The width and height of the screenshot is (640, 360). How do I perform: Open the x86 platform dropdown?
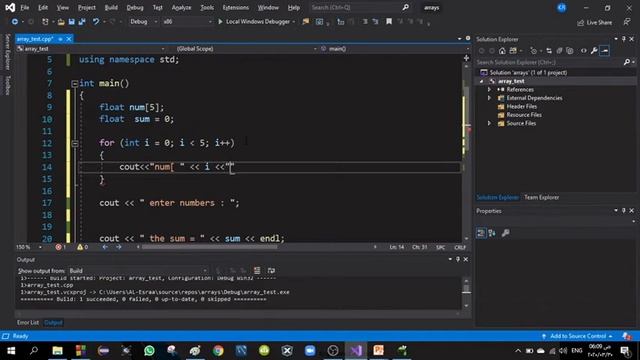[x=187, y=22]
